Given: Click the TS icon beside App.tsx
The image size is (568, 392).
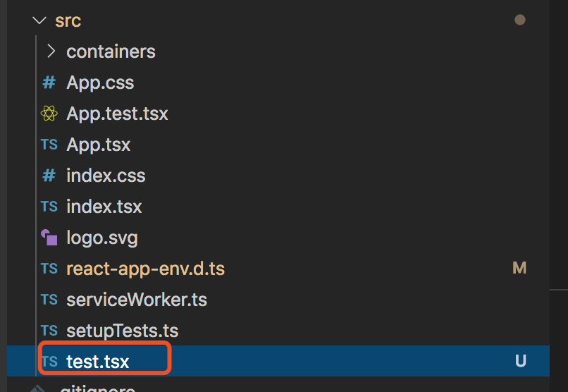Looking at the screenshot, I should [49, 145].
